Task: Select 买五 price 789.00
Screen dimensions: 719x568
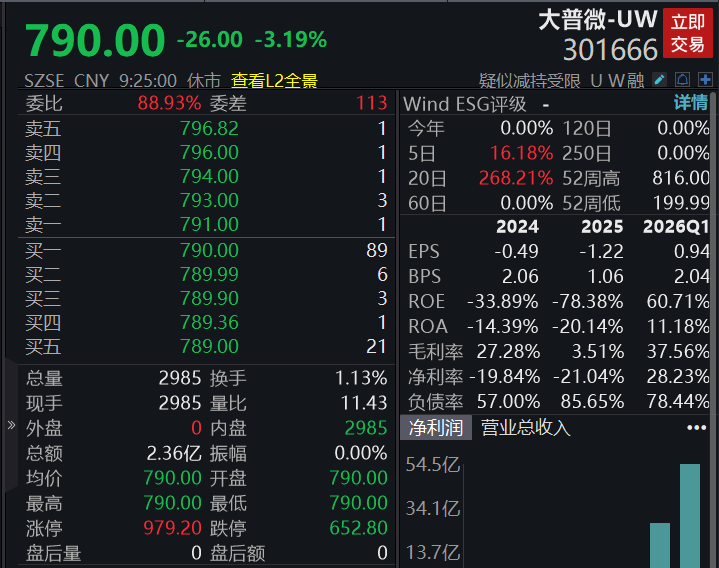Action: tap(209, 347)
